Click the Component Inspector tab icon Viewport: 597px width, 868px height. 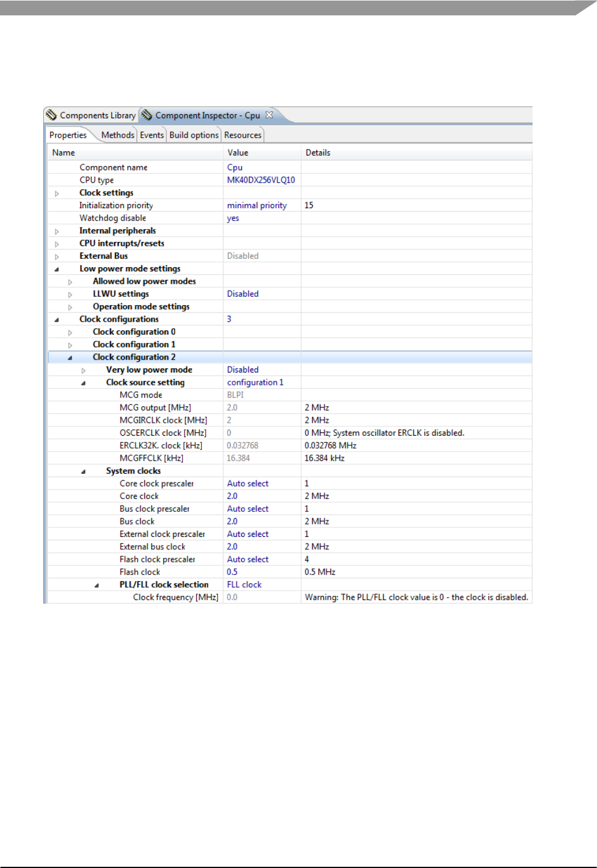coord(147,115)
